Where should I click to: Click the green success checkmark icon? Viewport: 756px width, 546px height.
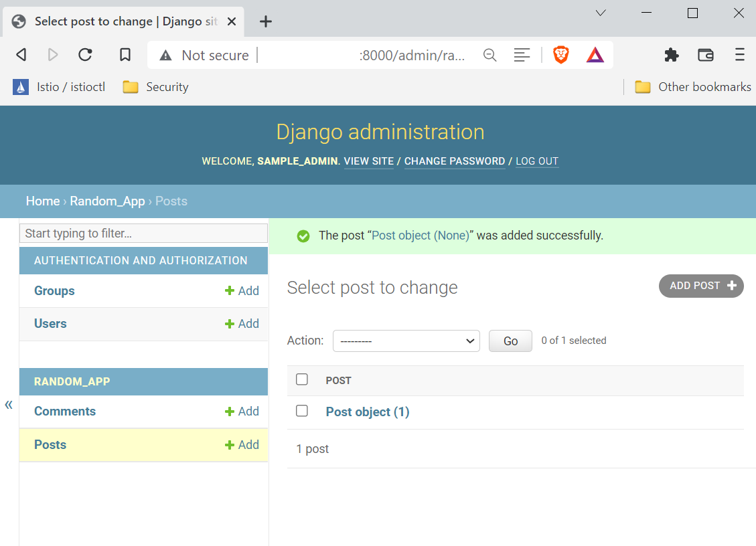pyautogui.click(x=303, y=236)
